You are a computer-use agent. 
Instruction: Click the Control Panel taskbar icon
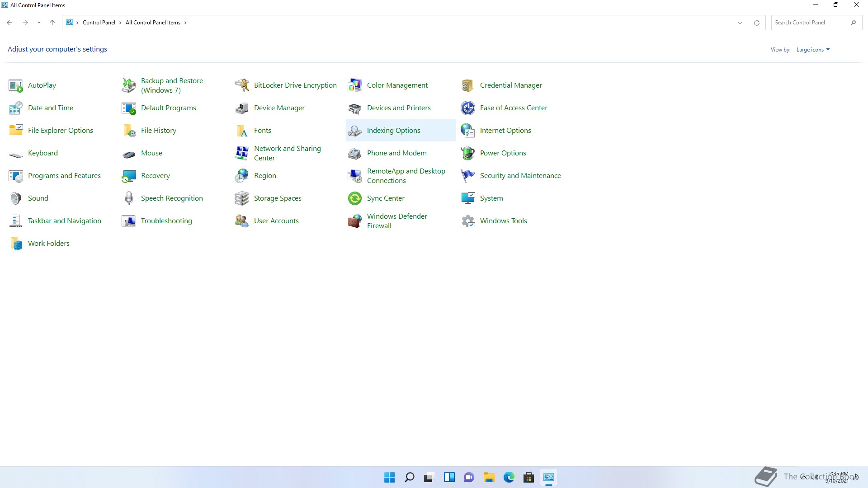[x=548, y=477]
